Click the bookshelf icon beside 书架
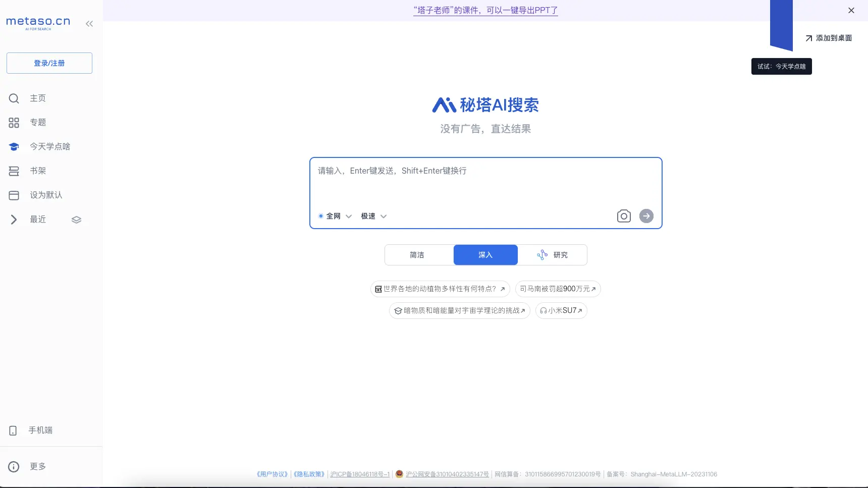Image resolution: width=868 pixels, height=488 pixels. tap(14, 171)
